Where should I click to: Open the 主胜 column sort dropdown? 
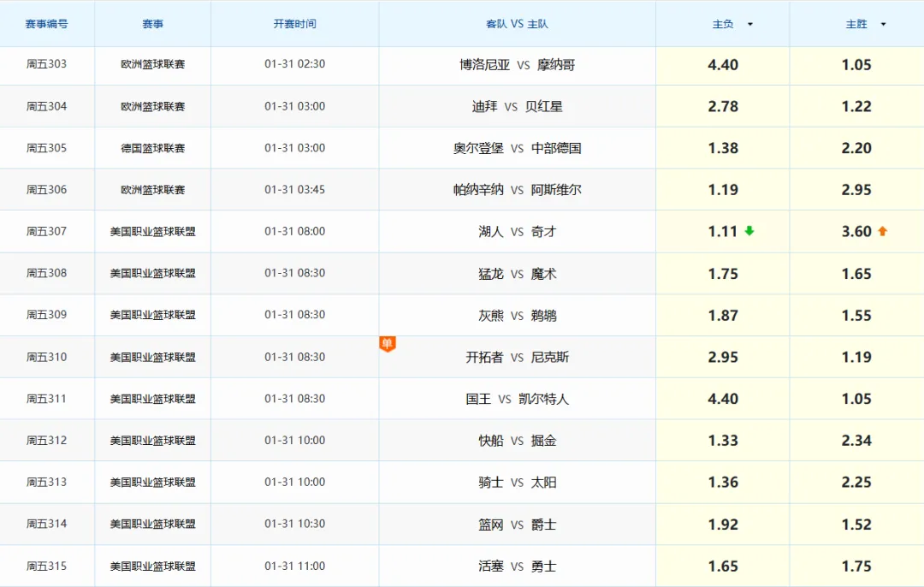884,23
